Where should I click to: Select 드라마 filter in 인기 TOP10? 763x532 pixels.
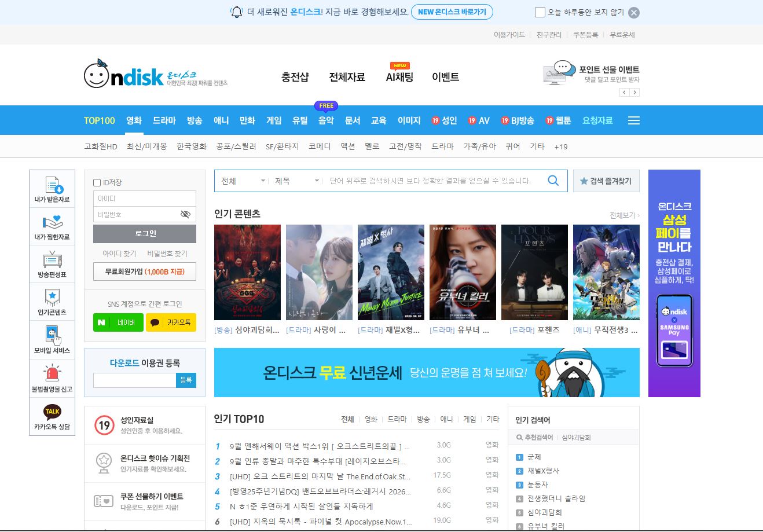397,419
